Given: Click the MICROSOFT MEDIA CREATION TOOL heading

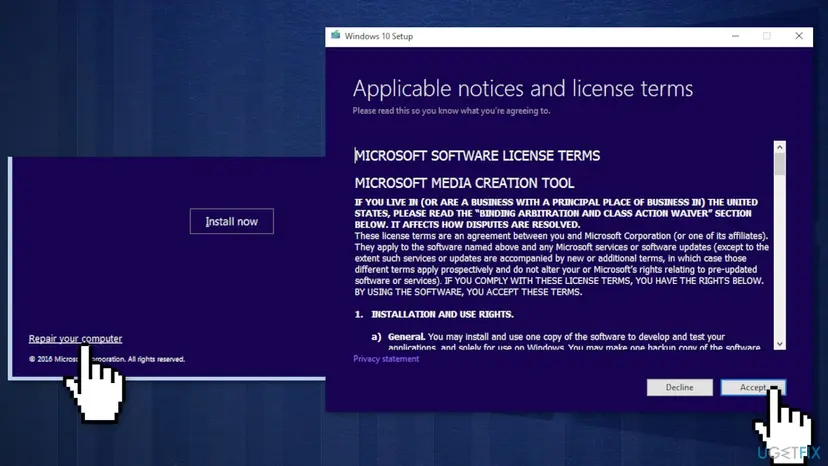Looking at the screenshot, I should coord(464,183).
